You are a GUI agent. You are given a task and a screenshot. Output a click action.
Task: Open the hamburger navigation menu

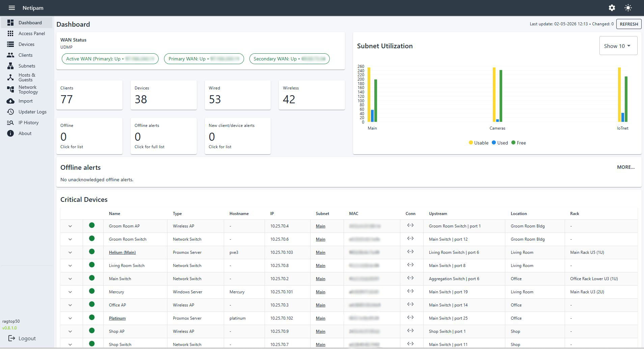12,8
